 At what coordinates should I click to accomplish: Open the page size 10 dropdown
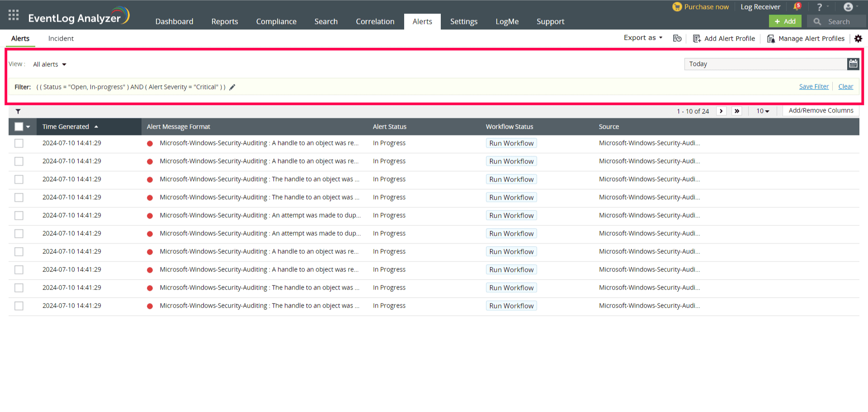[x=763, y=111]
